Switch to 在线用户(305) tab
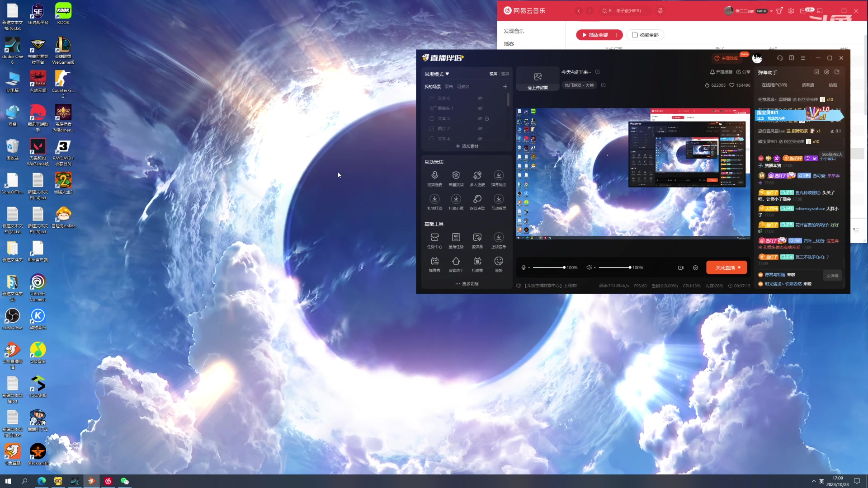The height and width of the screenshot is (488, 868). click(774, 85)
